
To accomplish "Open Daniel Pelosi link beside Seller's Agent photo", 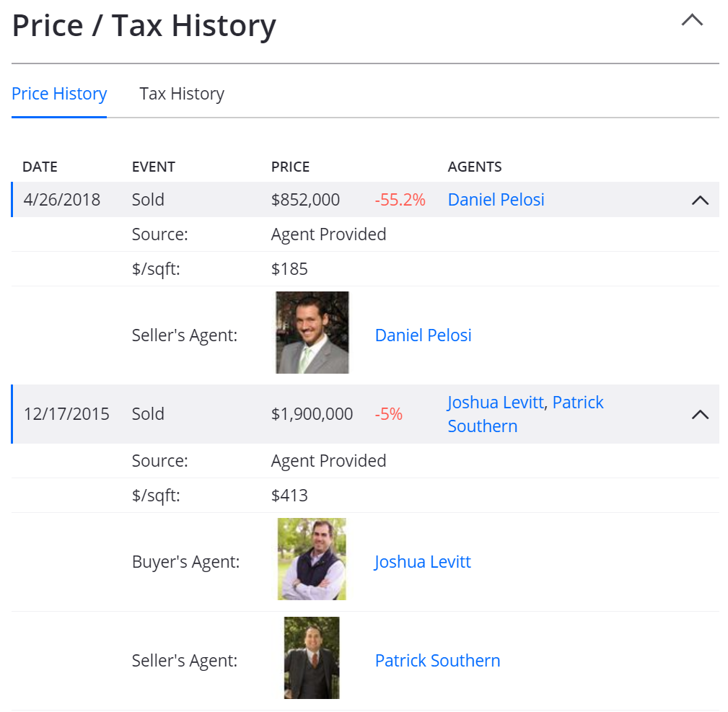I will 423,335.
